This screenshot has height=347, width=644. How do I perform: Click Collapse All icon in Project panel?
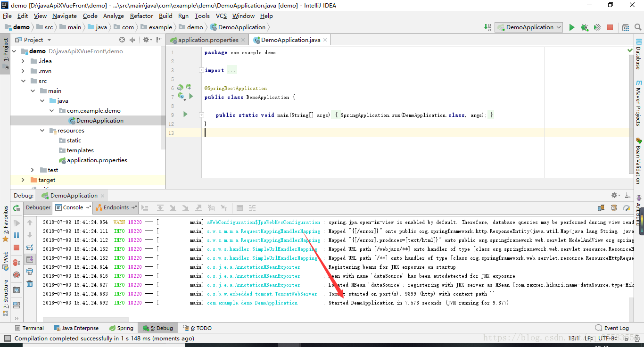[132, 40]
